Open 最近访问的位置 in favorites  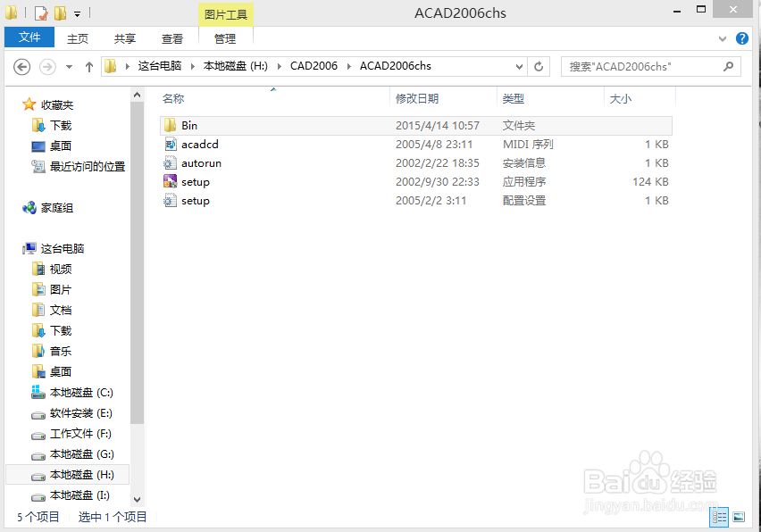pyautogui.click(x=88, y=166)
